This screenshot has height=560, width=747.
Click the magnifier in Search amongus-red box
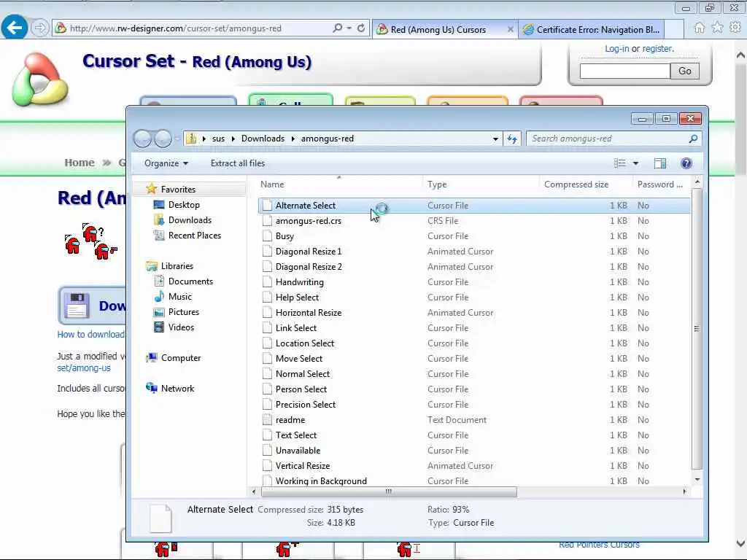pos(693,139)
